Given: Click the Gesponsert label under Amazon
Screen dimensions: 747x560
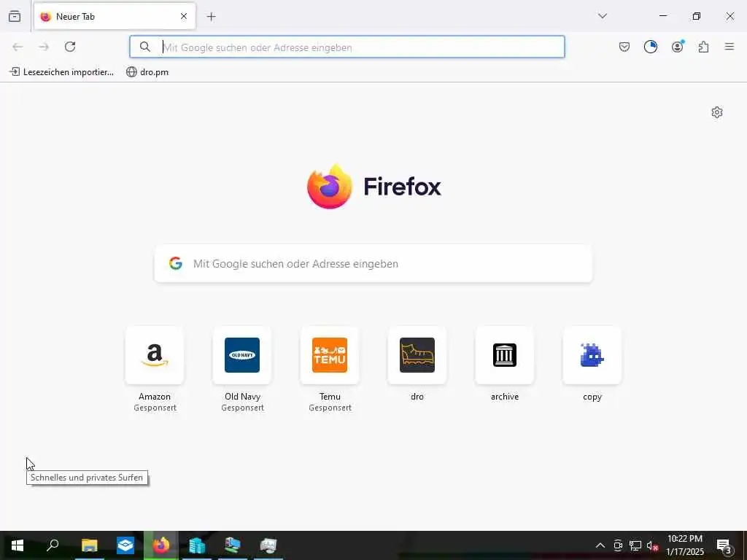Looking at the screenshot, I should point(155,408).
